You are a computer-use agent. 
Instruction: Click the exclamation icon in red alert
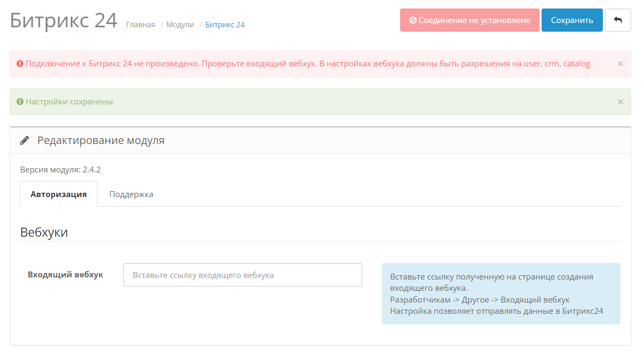[20, 64]
